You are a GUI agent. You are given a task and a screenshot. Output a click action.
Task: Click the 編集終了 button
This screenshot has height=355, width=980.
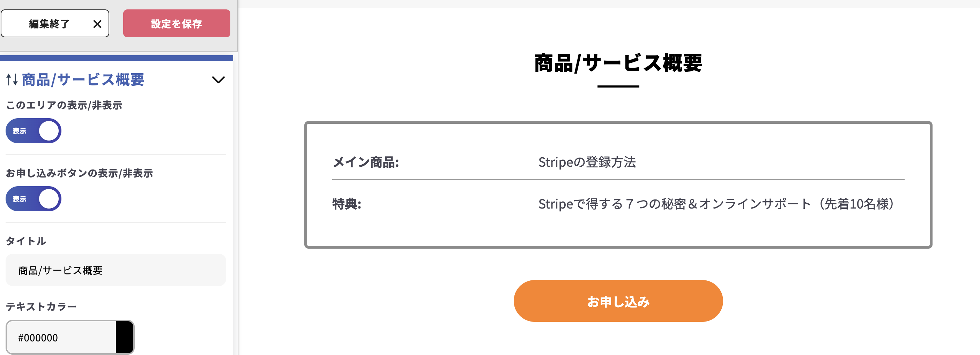49,24
